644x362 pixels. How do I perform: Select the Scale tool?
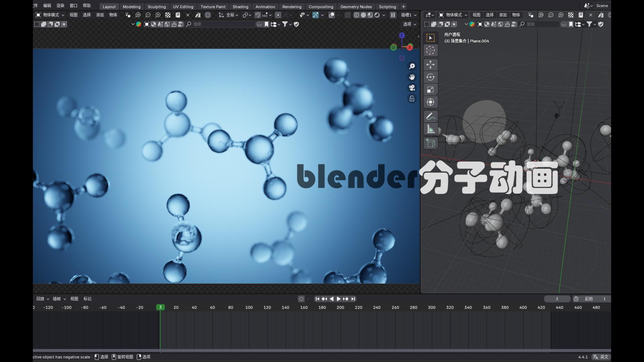tap(430, 89)
